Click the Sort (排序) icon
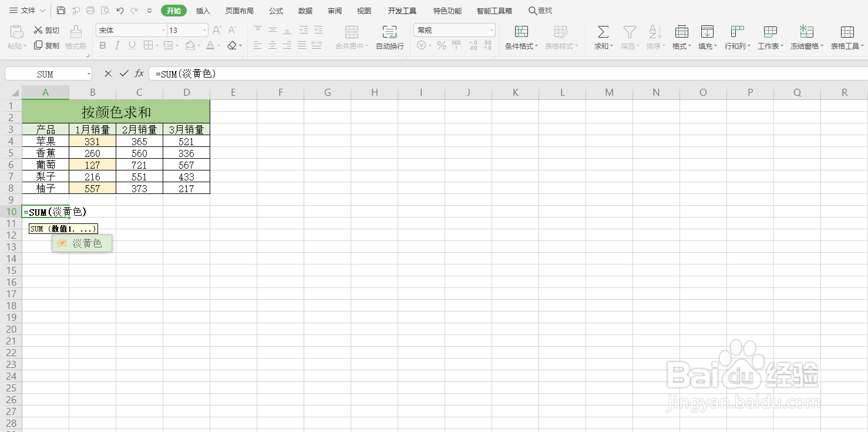This screenshot has height=432, width=868. pos(655,32)
